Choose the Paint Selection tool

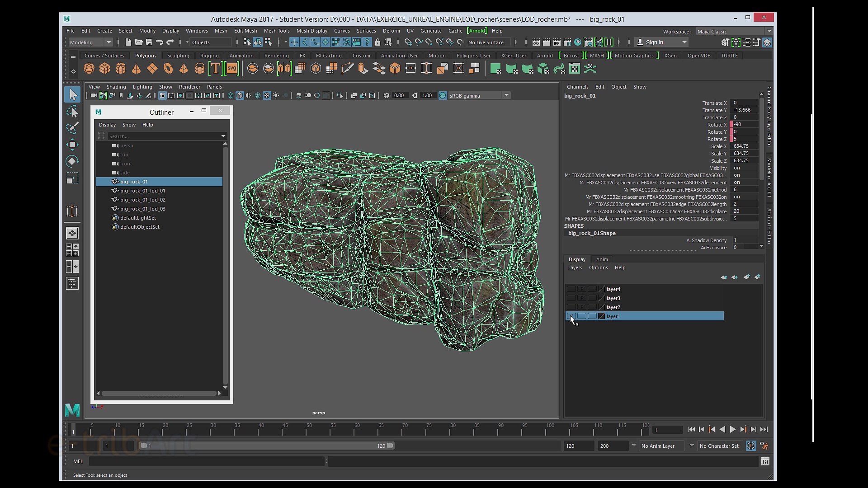tap(72, 128)
